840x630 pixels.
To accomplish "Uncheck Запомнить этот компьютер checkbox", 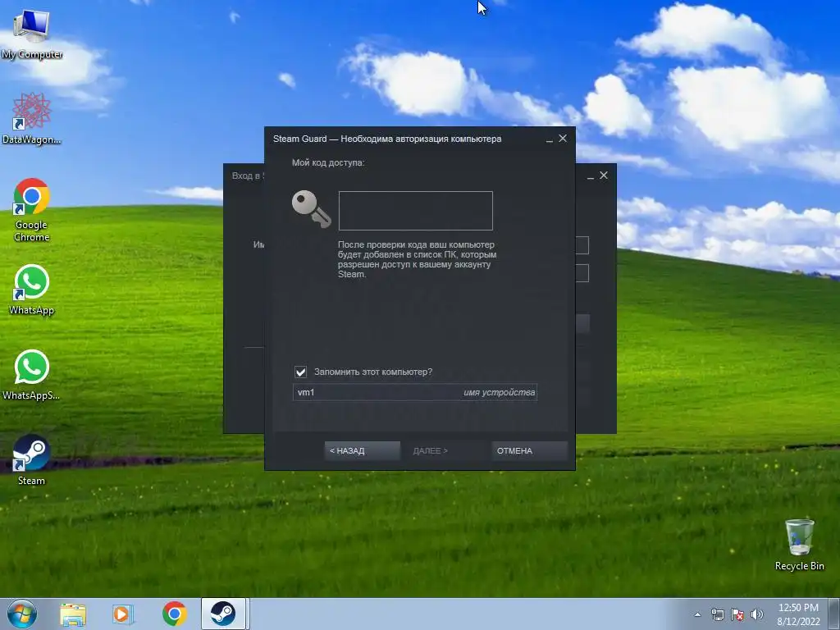I will point(300,372).
